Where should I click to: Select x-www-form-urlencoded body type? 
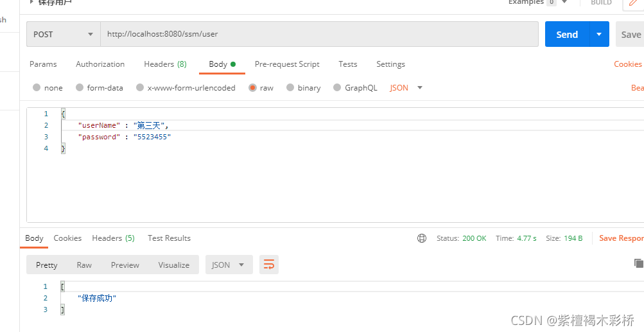tap(186, 87)
